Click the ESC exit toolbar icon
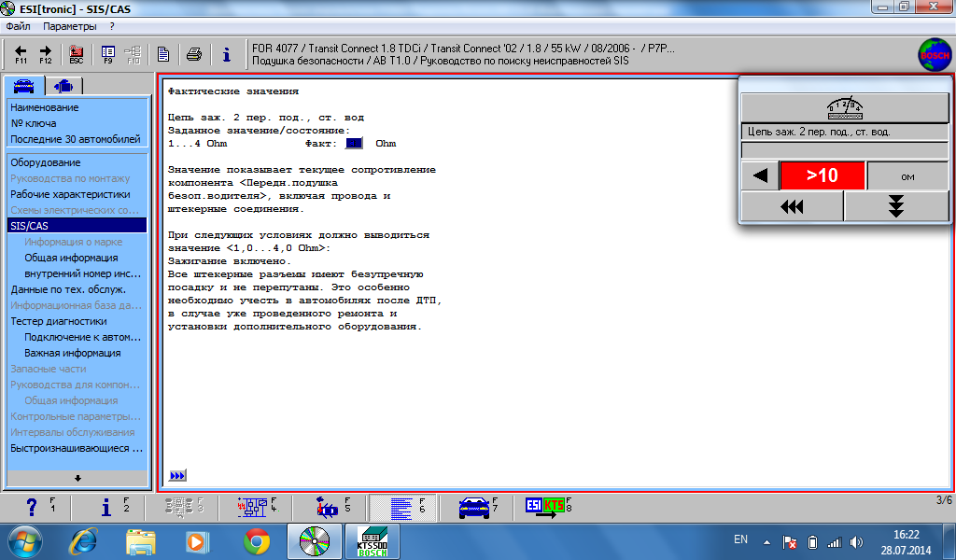The image size is (956, 560). 77,54
